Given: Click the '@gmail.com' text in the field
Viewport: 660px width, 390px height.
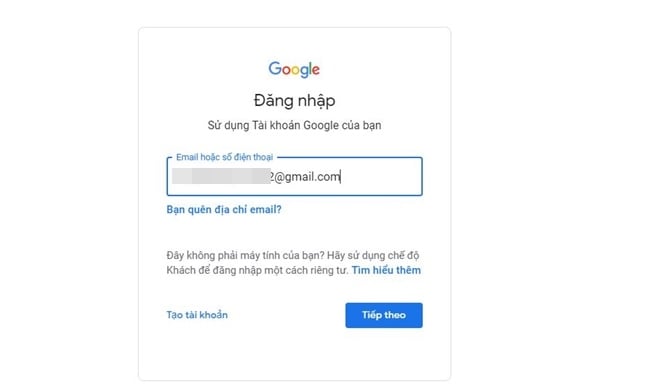Looking at the screenshot, I should pyautogui.click(x=306, y=177).
